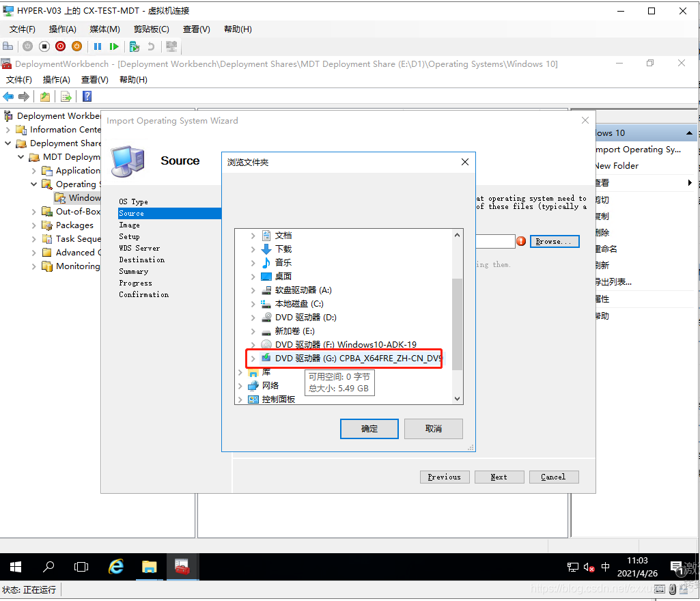Turn off the VM with the stop icon
Image resolution: width=700 pixels, height=601 pixels.
click(44, 46)
